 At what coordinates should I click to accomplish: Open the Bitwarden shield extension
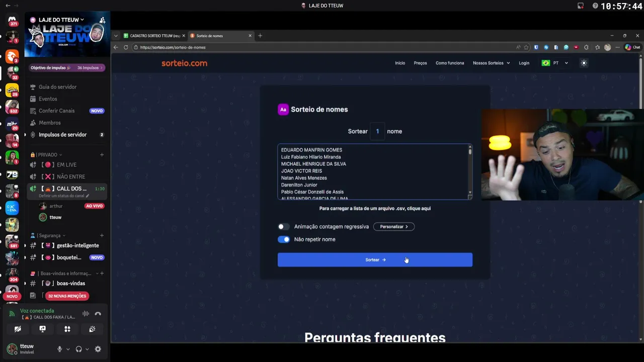pyautogui.click(x=536, y=47)
